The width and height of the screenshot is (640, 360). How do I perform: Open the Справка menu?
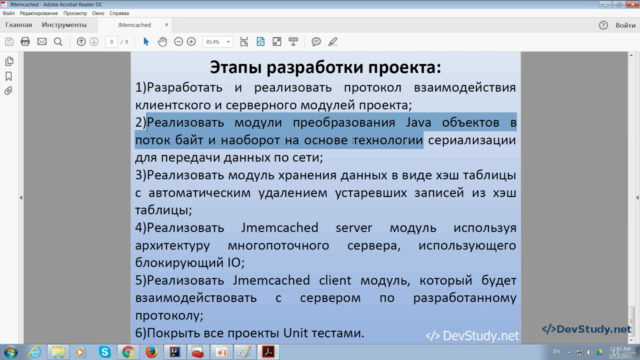pos(119,13)
